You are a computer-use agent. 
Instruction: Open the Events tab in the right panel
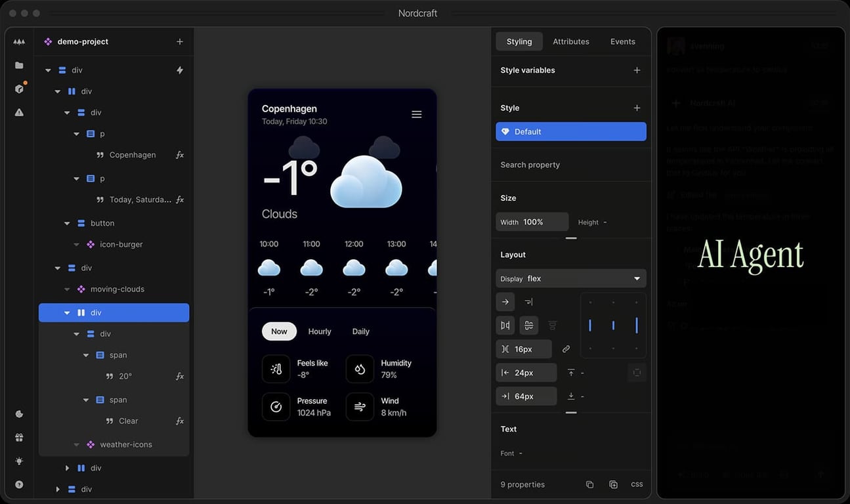[622, 41]
